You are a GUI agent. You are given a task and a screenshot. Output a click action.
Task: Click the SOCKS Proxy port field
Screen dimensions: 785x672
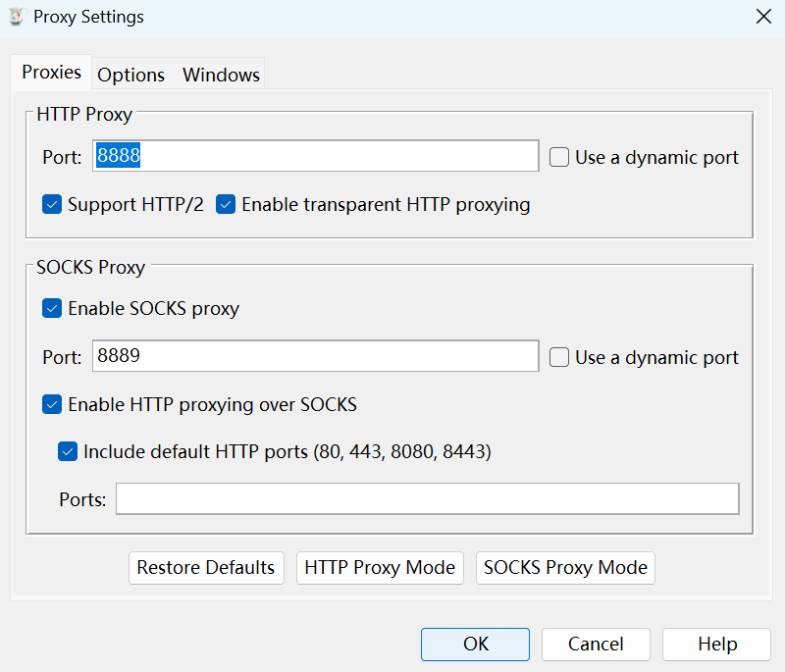[x=315, y=356]
